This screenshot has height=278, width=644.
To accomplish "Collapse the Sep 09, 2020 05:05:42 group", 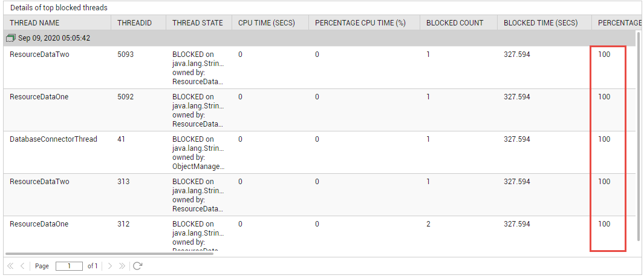I will tap(11, 38).
